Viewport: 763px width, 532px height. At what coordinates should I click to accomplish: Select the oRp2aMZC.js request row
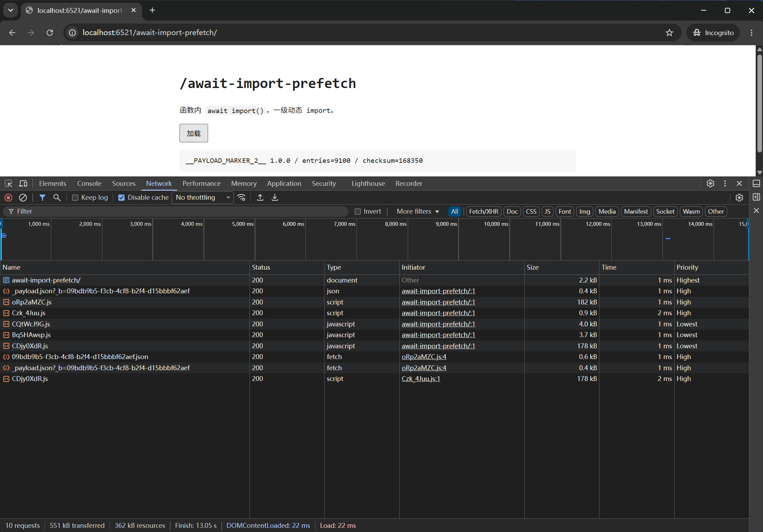pos(374,302)
